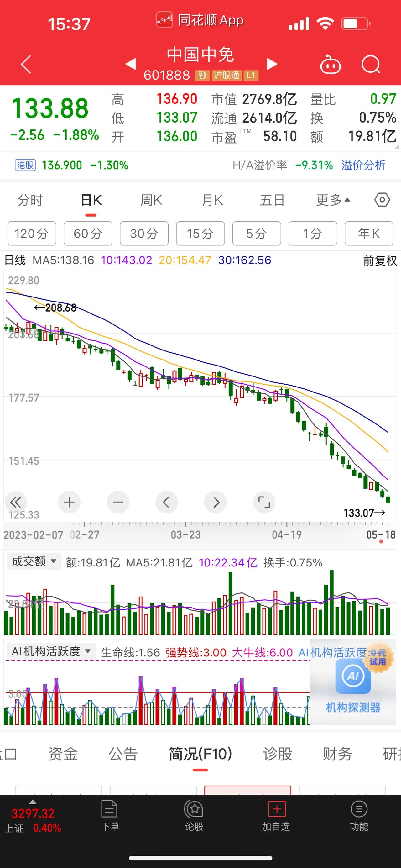Image resolution: width=401 pixels, height=868 pixels.
Task: Move chart right with chevron button
Action: [216, 502]
